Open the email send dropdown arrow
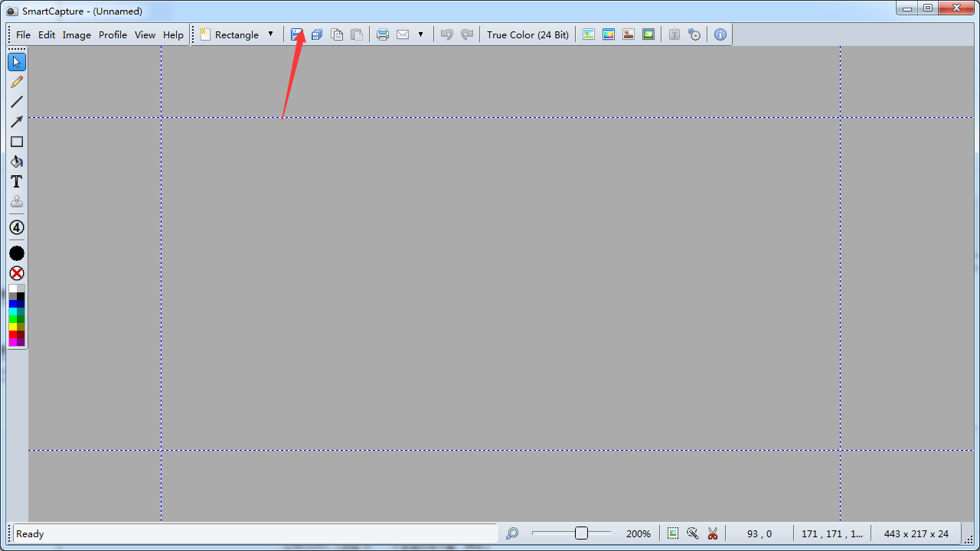980x551 pixels. click(420, 34)
